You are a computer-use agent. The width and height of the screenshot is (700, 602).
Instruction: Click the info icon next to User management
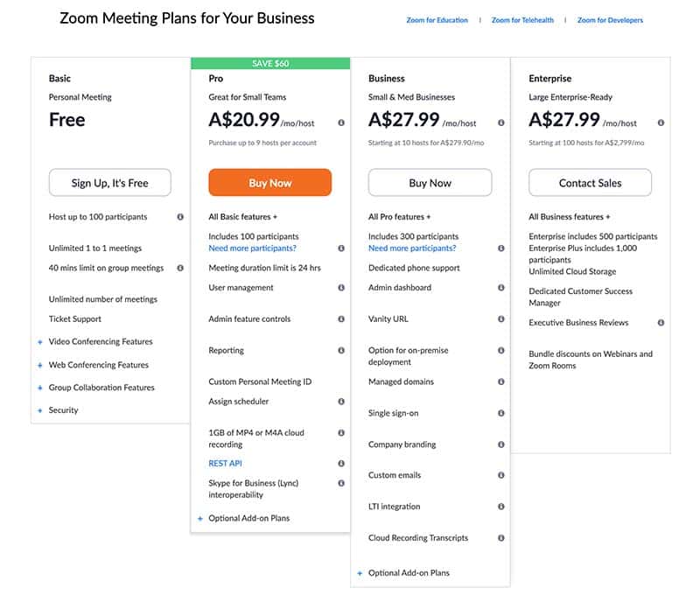[341, 287]
